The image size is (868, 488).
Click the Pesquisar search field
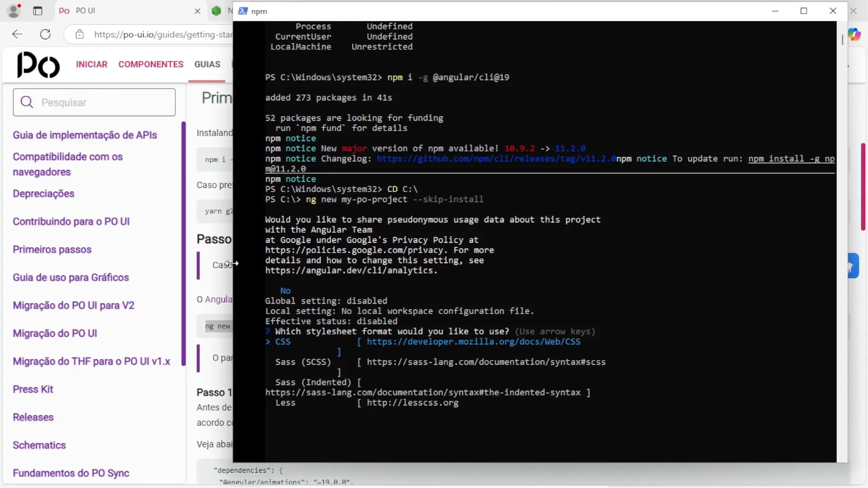tap(94, 103)
